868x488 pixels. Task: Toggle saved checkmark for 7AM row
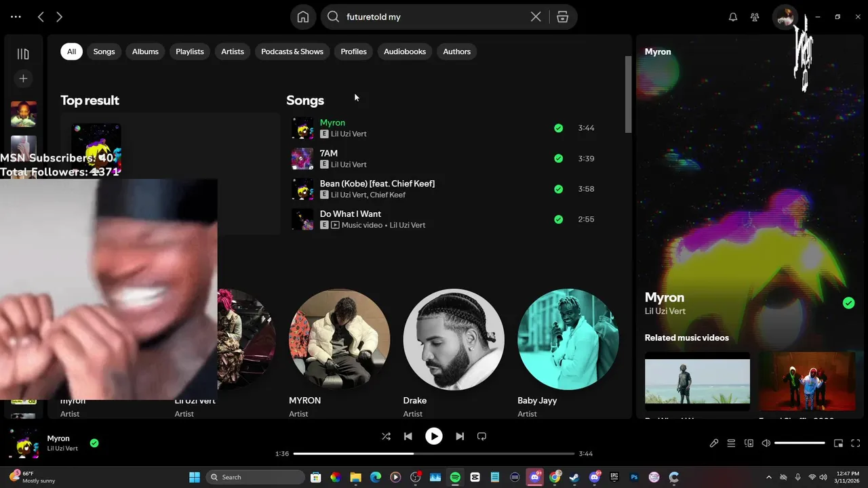(558, 159)
